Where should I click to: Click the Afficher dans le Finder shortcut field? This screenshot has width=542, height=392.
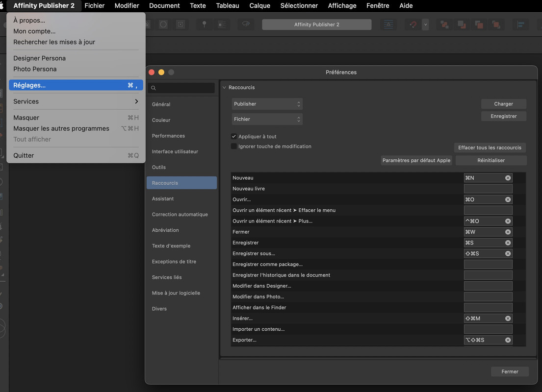tap(488, 307)
